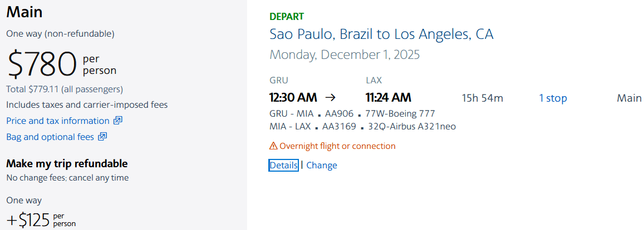The image size is (644, 230).
Task: Click the AA906 flight number
Action: click(x=339, y=113)
